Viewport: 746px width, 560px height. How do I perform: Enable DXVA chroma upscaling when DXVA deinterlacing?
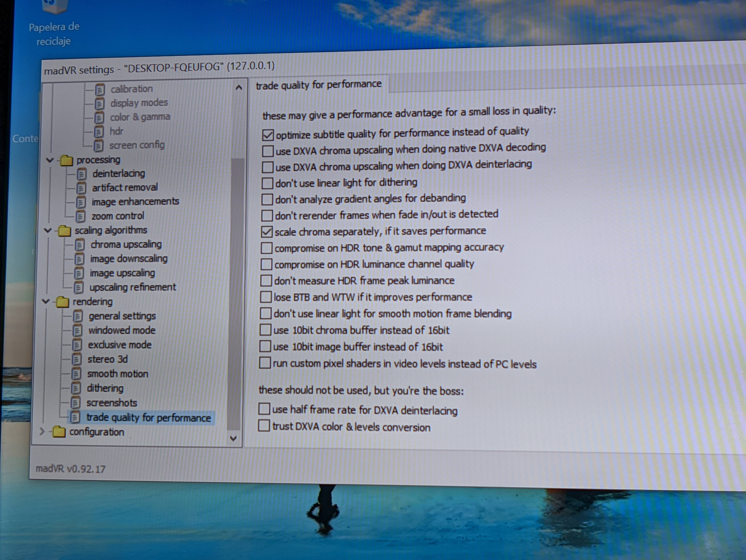click(x=267, y=167)
